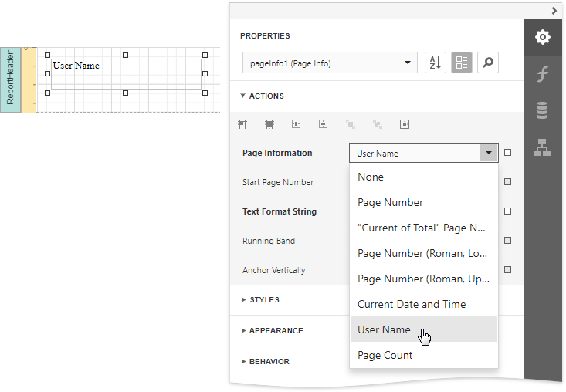
Task: Choose Current Date and Time option
Action: click(x=412, y=304)
